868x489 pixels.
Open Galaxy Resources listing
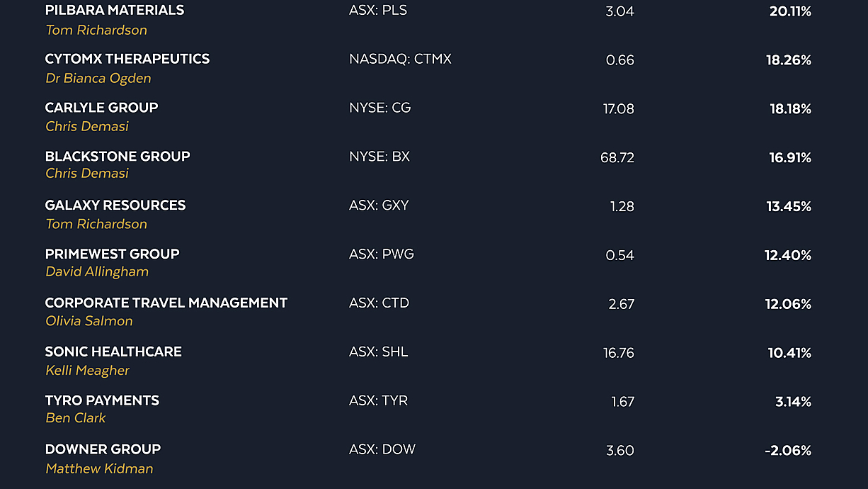pyautogui.click(x=115, y=206)
